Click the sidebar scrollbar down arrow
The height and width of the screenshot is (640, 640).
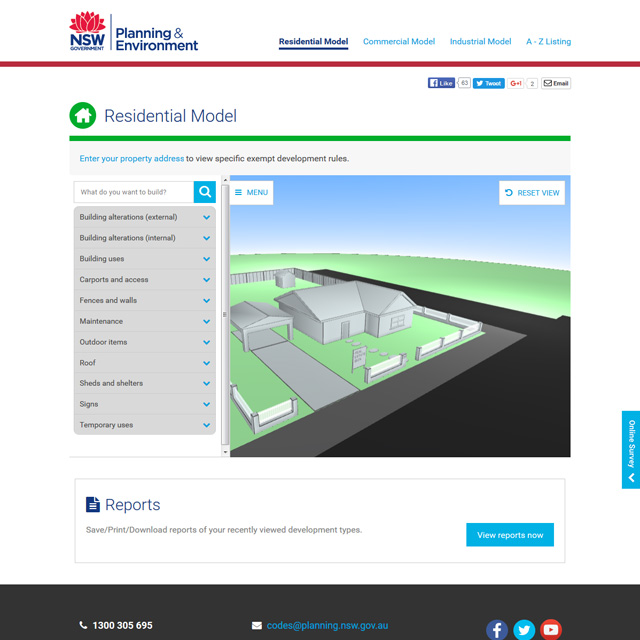225,452
